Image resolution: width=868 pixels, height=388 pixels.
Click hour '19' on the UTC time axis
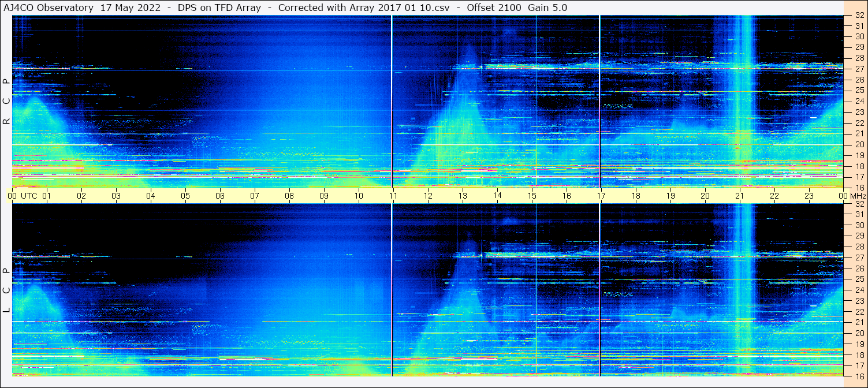(670, 196)
